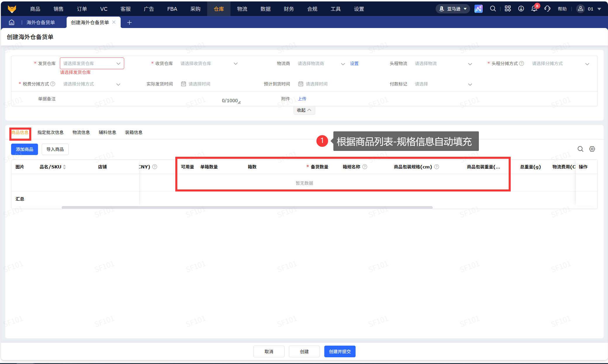This screenshot has width=608, height=364.
Task: Switch to 装箱信息 tab
Action: tap(134, 132)
